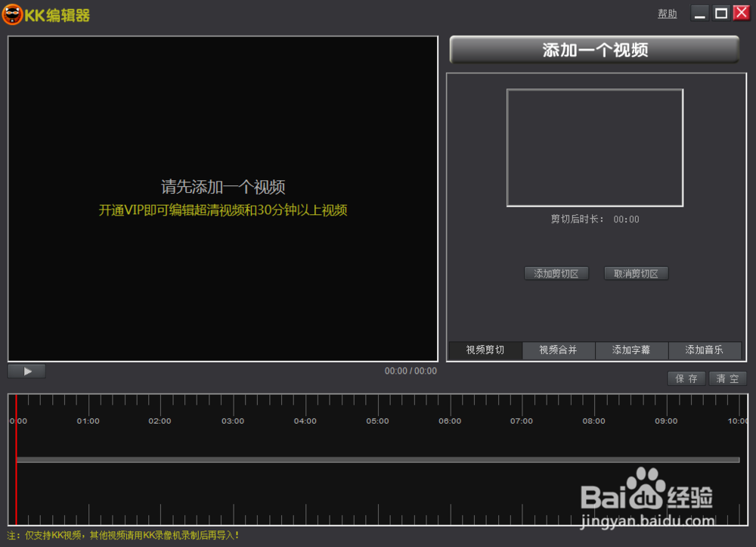
Task: Click the 剪切后时长 duration label
Action: click(x=578, y=219)
